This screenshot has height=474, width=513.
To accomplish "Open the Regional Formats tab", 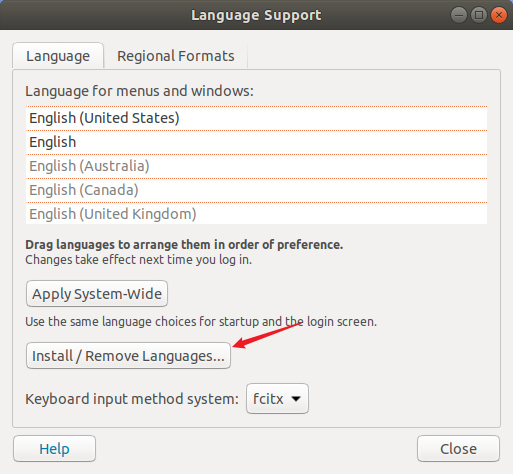I will point(176,56).
